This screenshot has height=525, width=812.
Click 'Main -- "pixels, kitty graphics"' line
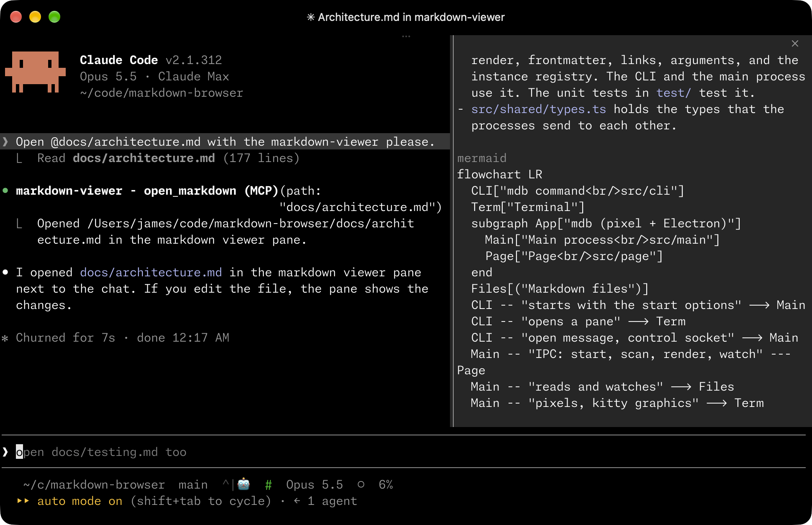[617, 403]
